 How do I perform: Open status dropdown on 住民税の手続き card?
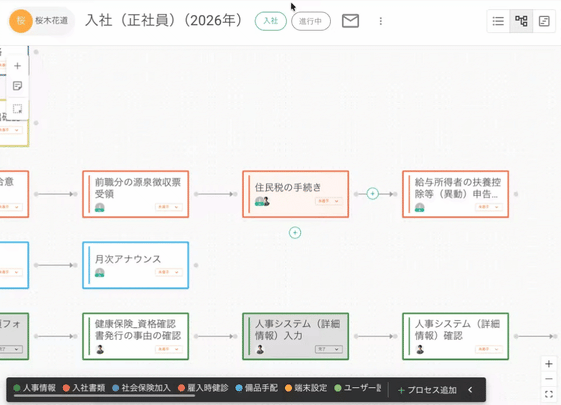coord(328,201)
